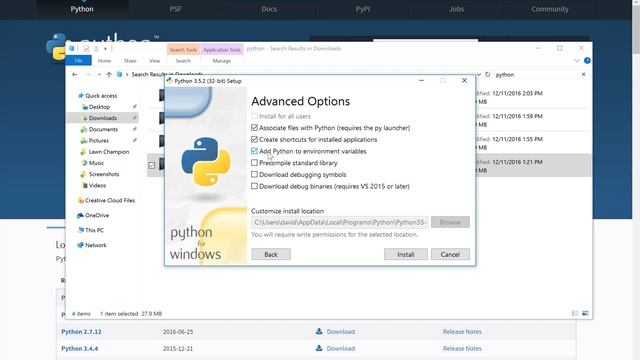640x360 pixels.
Task: Toggle selection checkbox of highlighted file row
Action: (152, 165)
